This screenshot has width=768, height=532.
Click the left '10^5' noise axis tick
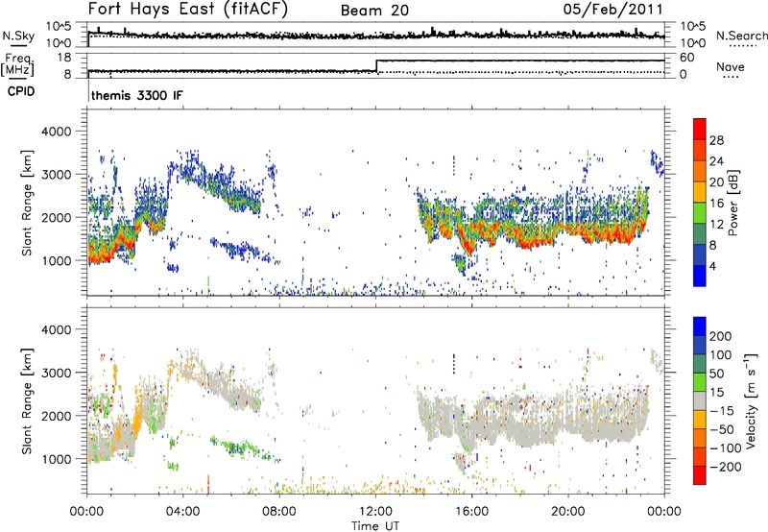pos(58,27)
